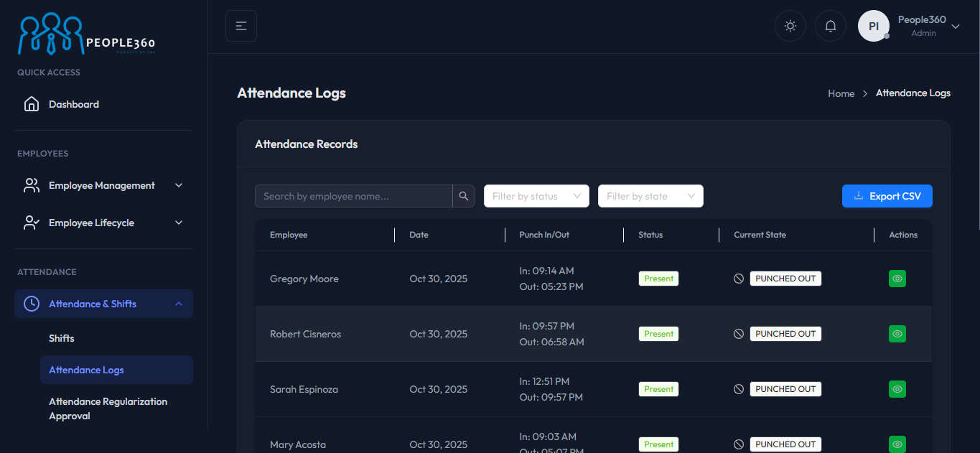Click the Home breadcrumb link
The height and width of the screenshot is (453, 980).
pos(841,93)
